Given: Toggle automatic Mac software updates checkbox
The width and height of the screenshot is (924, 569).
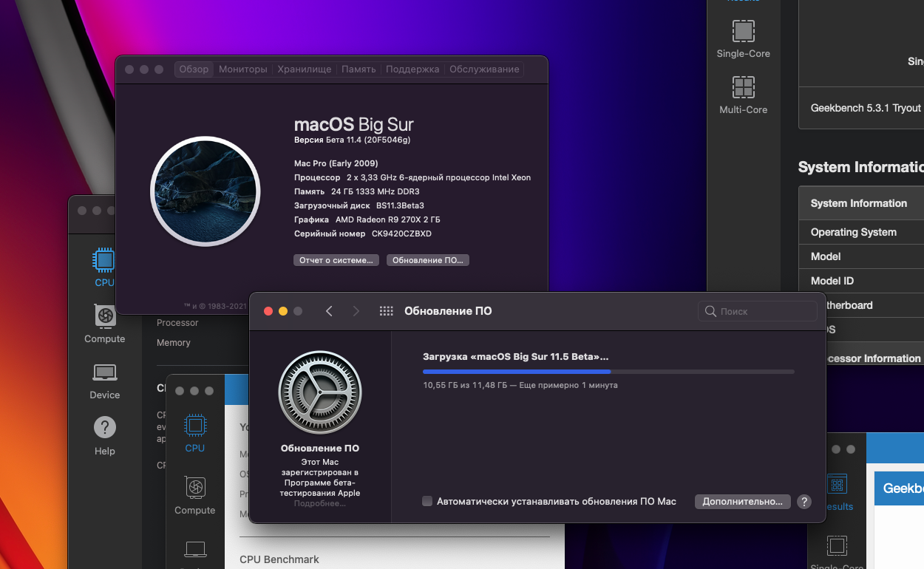Looking at the screenshot, I should coord(427,501).
